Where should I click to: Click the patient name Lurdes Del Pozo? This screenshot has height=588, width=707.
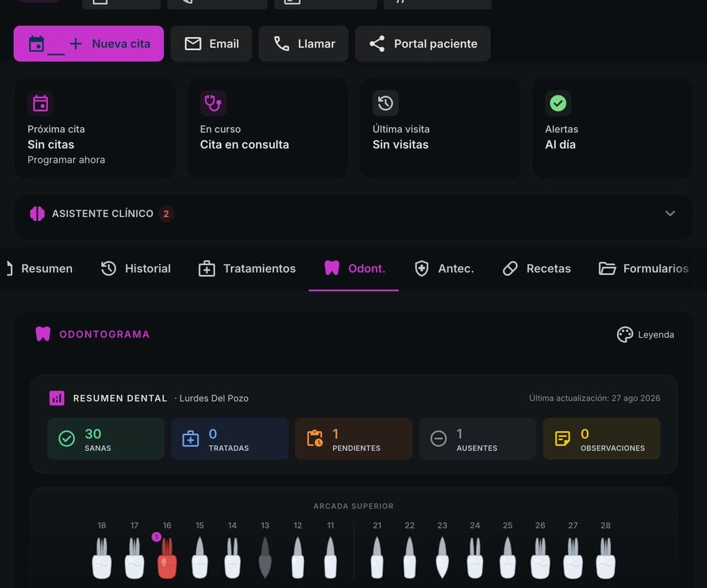pos(214,398)
